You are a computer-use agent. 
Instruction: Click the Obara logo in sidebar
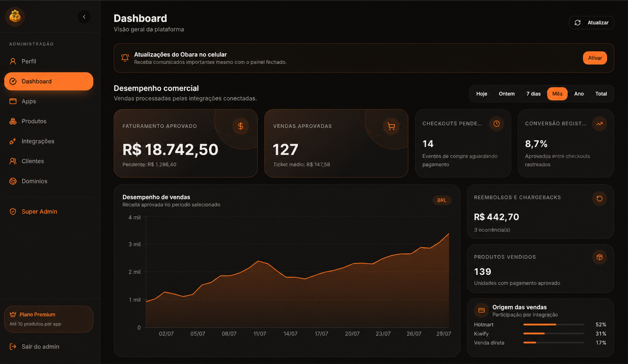[15, 16]
